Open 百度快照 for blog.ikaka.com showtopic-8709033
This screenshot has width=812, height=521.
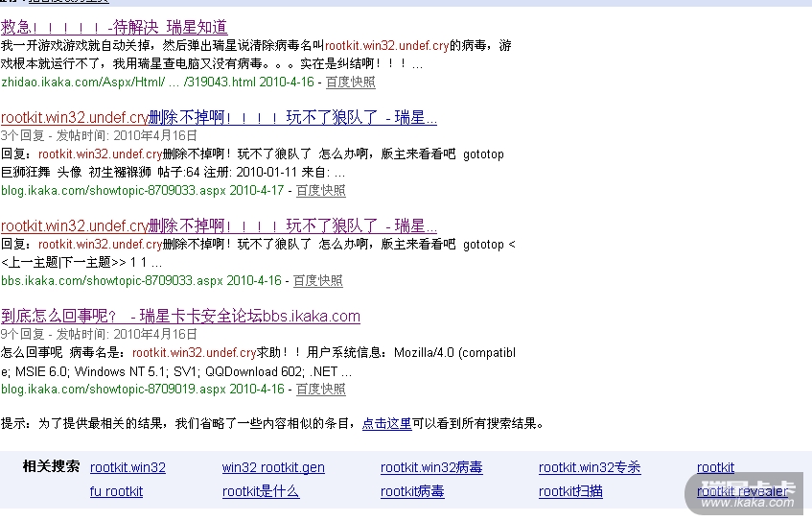click(320, 191)
